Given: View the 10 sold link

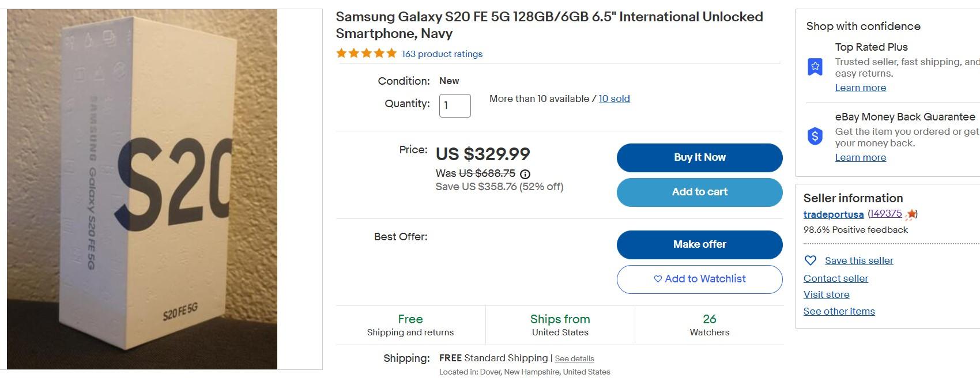Looking at the screenshot, I should point(614,99).
